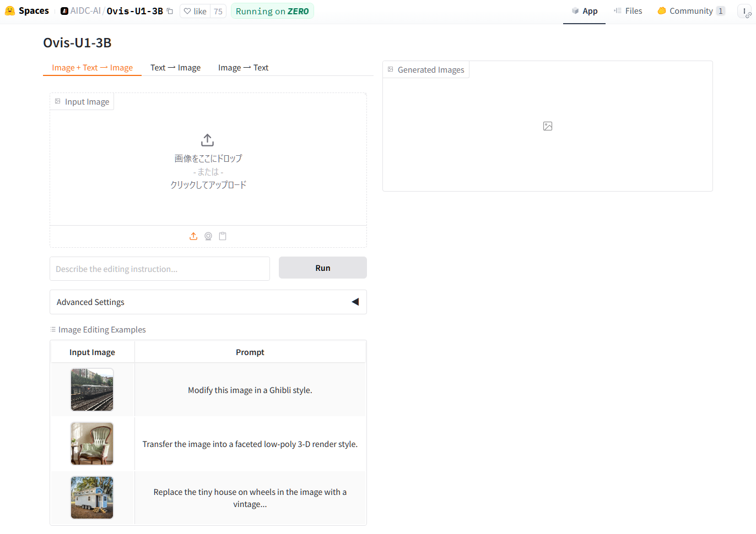Click the upload file icon below input image

(193, 236)
